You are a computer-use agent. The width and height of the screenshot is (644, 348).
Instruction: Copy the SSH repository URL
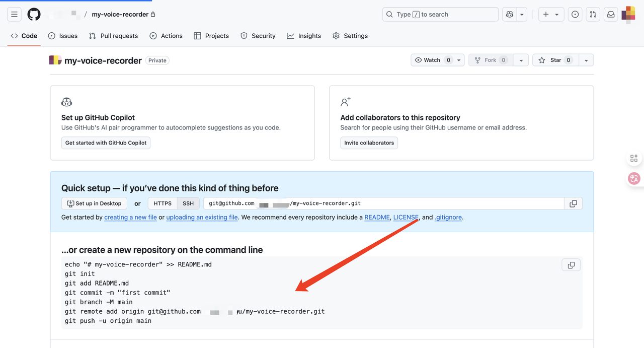pyautogui.click(x=573, y=203)
